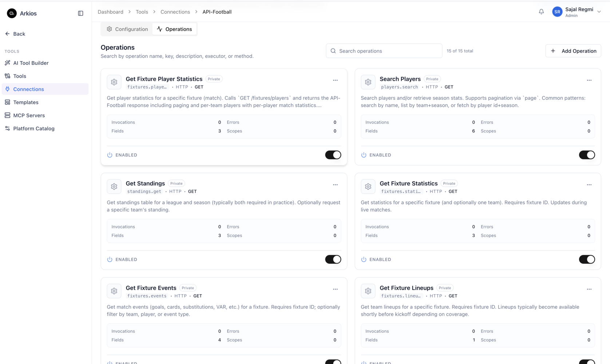The image size is (610, 364).
Task: Click the fixtures.events key text
Action: (147, 296)
